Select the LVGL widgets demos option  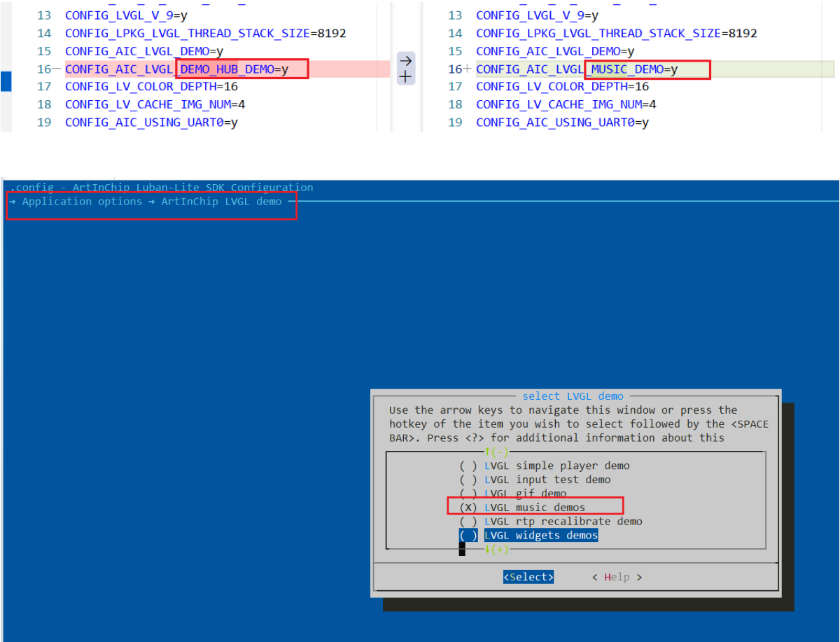[528, 536]
